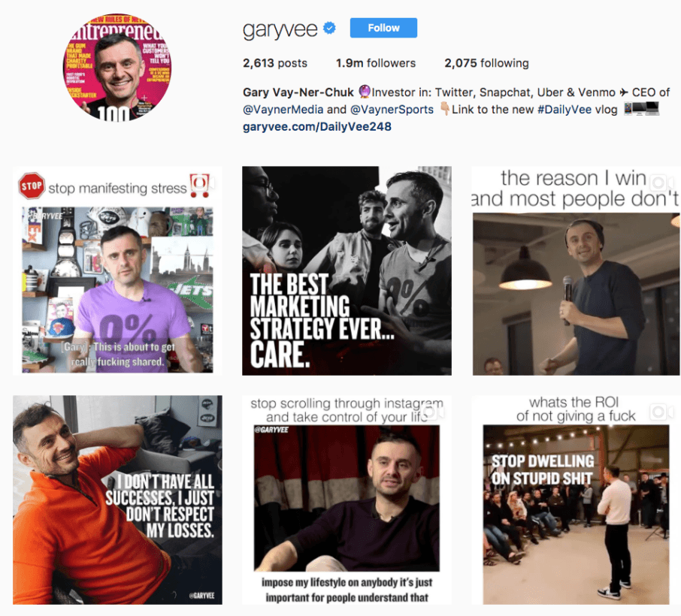
Task: View the 1.9m followers list
Action: [x=376, y=63]
